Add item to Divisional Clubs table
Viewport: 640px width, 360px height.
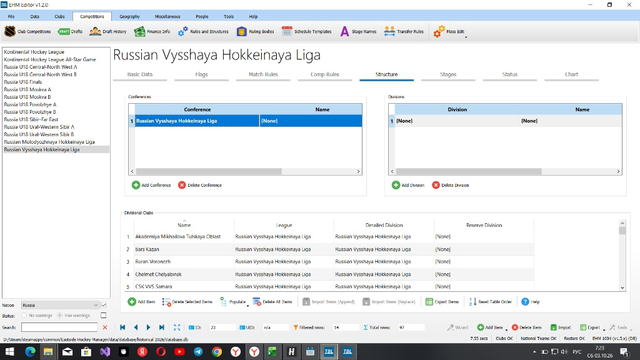click(142, 302)
